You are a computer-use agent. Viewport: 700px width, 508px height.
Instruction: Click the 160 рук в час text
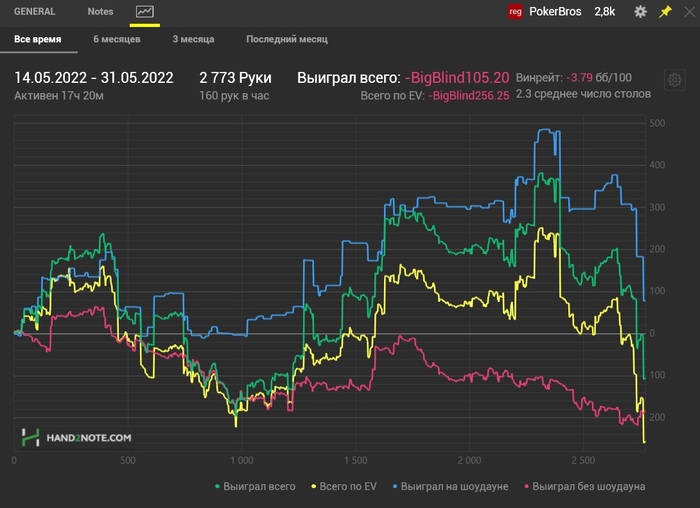pos(234,96)
